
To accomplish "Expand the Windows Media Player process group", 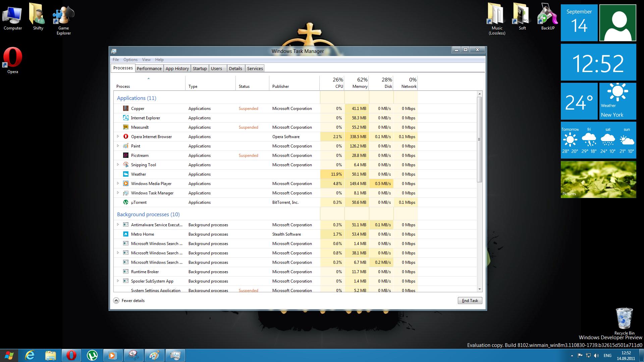I will [x=118, y=183].
